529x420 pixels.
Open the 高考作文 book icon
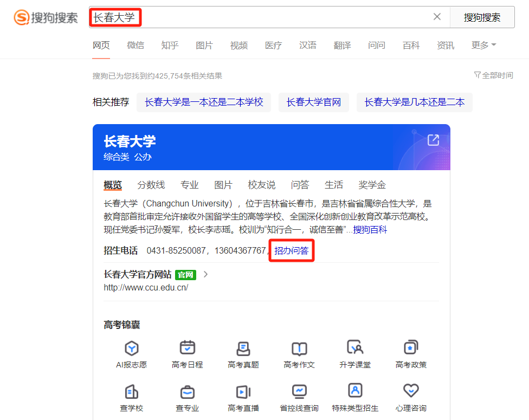299,348
